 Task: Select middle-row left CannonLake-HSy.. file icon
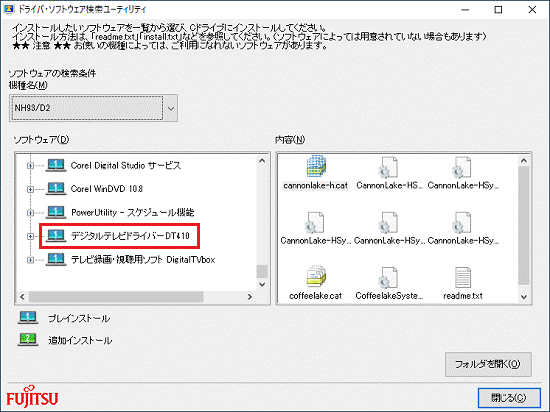(x=314, y=222)
